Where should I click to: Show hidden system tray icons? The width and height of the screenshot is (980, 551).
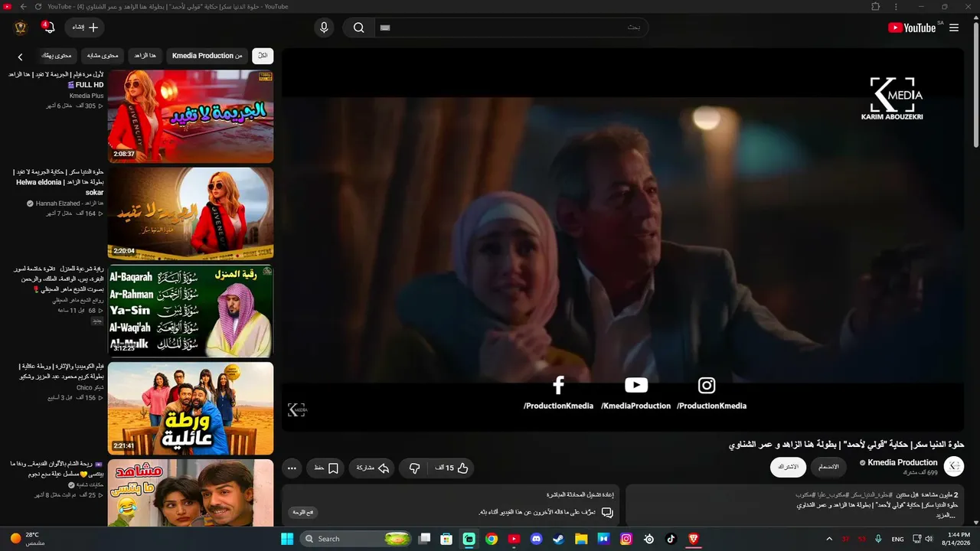pyautogui.click(x=828, y=539)
